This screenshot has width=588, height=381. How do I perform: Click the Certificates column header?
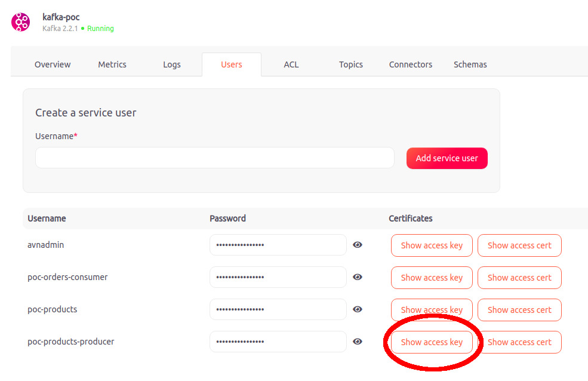click(411, 218)
